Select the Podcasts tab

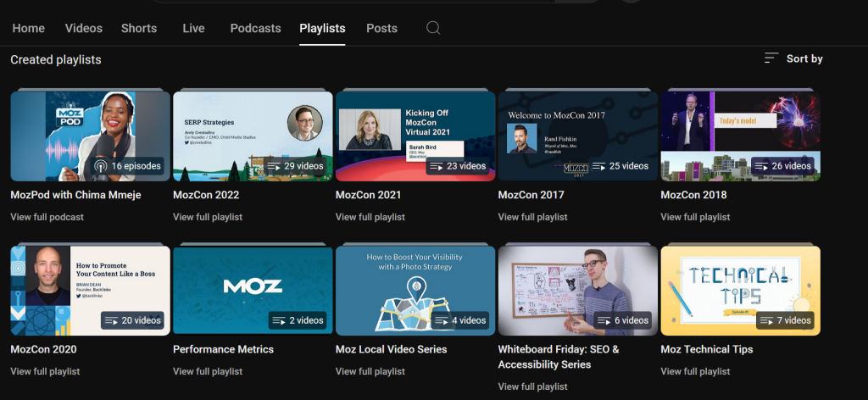[x=256, y=28]
